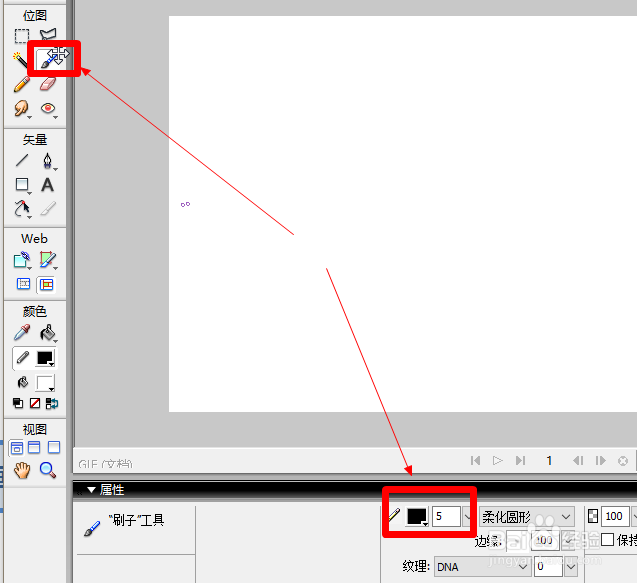Collapse the 属性 panel
The image size is (637, 583).
click(x=91, y=490)
